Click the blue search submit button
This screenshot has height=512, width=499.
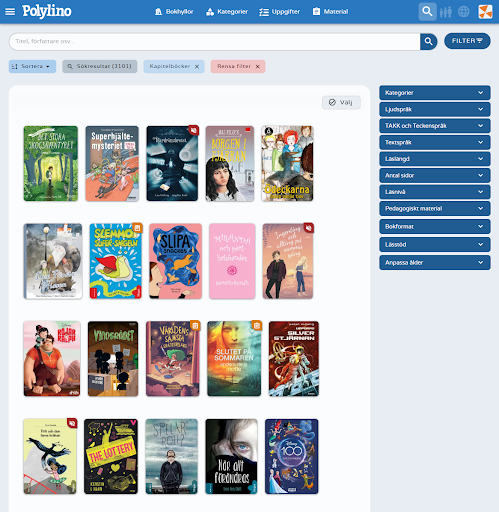click(x=429, y=41)
